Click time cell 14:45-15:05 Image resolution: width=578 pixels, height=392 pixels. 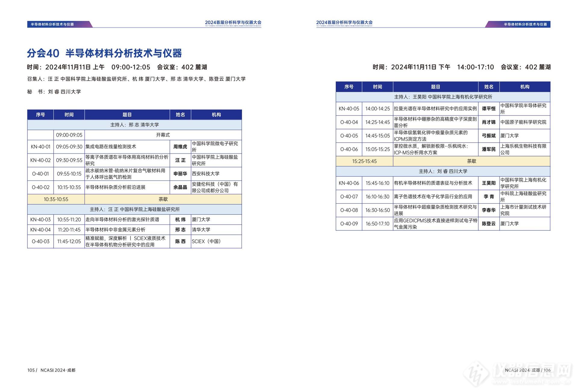pyautogui.click(x=378, y=136)
